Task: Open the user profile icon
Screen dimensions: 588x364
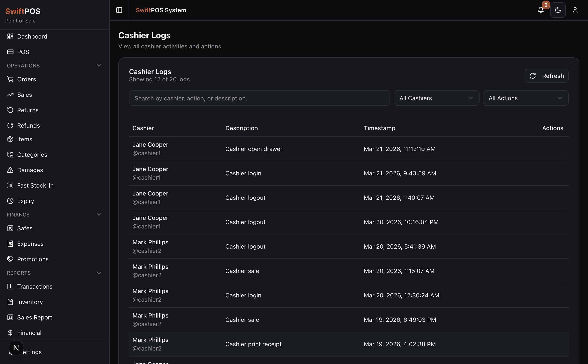Action: 575,10
